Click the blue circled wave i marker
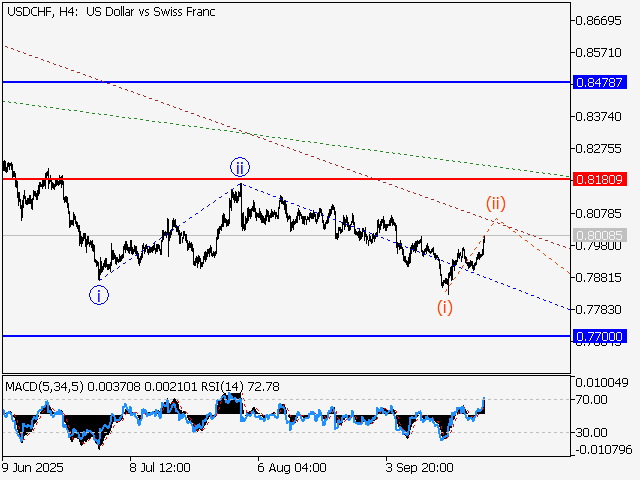The image size is (640, 480). (99, 294)
